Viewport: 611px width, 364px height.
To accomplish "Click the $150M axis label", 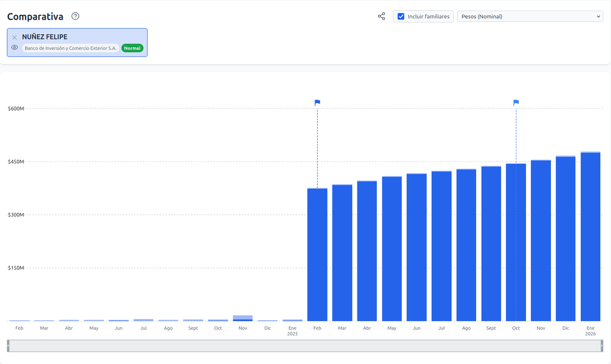I will point(16,268).
